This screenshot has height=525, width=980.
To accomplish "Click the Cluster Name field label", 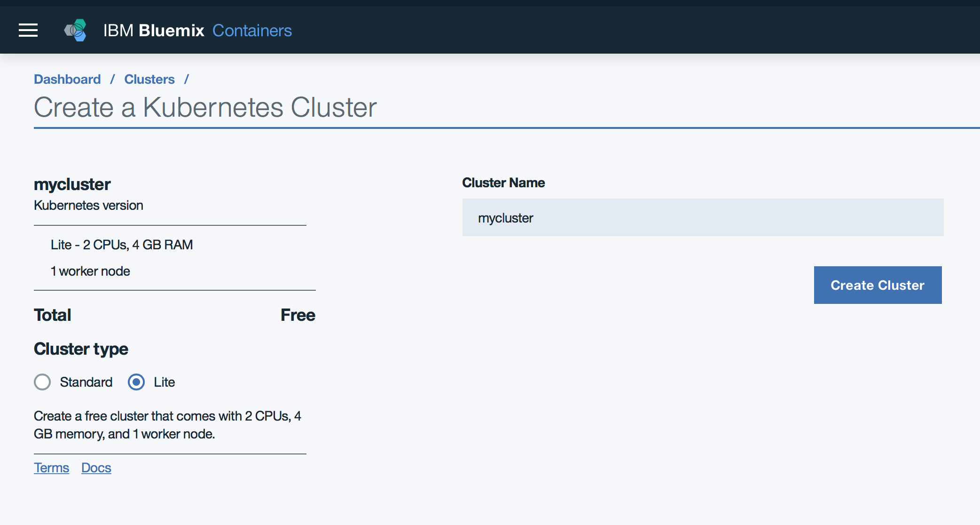I will 503,183.
